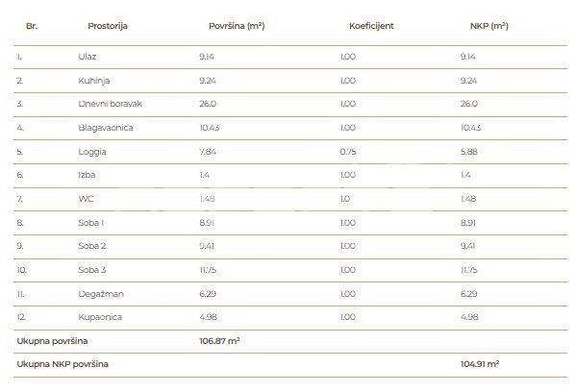Select the "Kupaonica" room name
The height and width of the screenshot is (392, 577).
click(x=100, y=316)
